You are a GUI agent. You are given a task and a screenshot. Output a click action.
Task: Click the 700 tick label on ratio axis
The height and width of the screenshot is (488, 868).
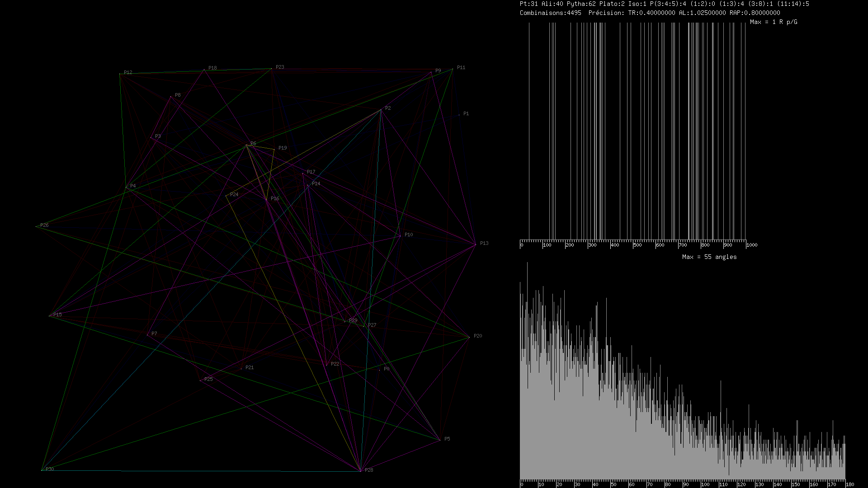tap(683, 245)
